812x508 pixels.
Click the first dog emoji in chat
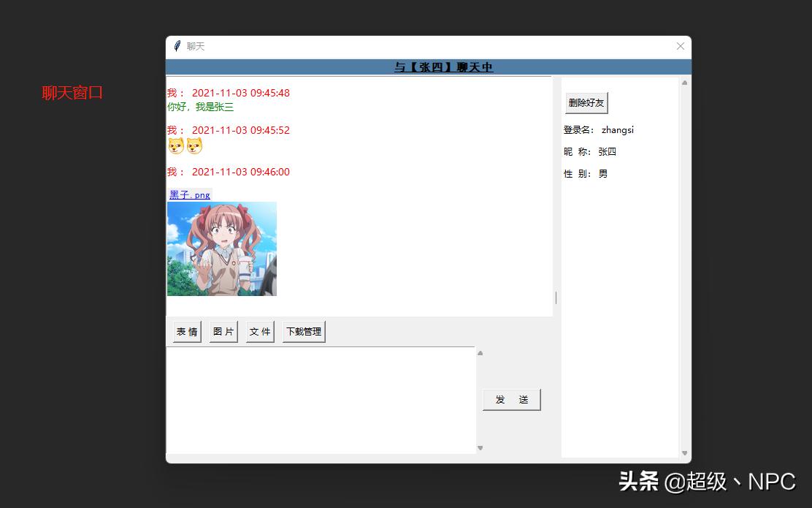175,145
